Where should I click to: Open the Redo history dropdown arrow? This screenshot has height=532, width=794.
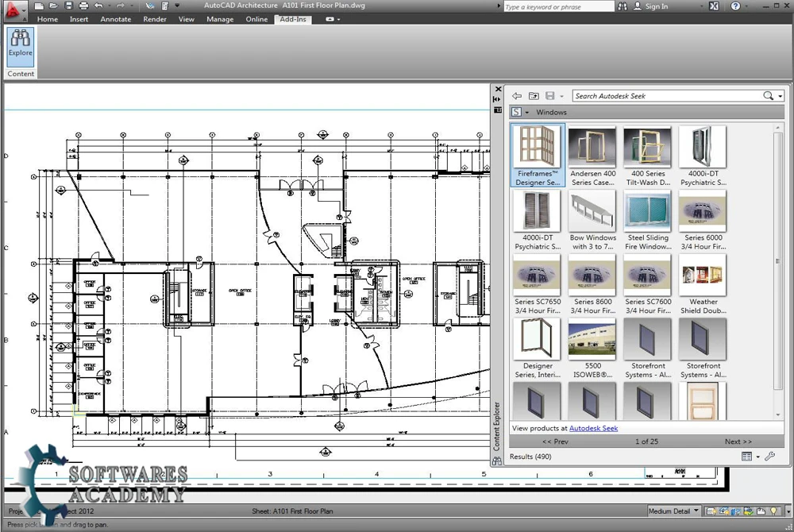click(x=131, y=6)
